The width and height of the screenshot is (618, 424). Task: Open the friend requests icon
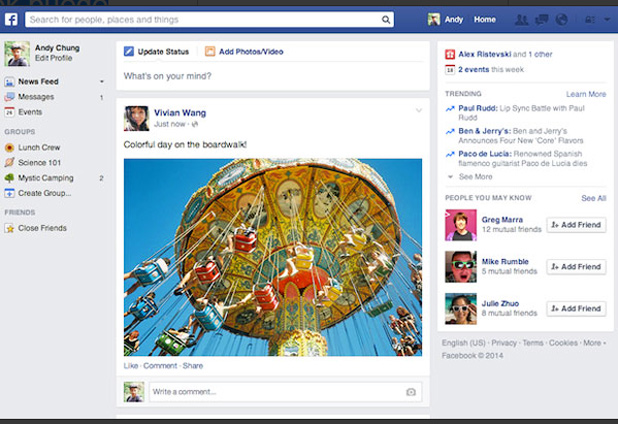pos(521,19)
